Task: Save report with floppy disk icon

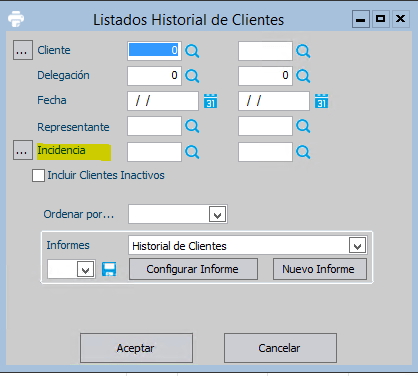Action: tap(109, 269)
